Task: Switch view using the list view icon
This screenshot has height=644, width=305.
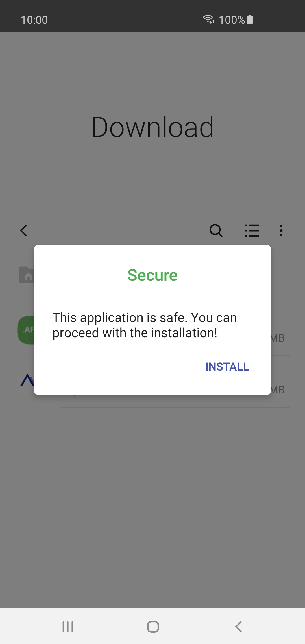Action: [252, 230]
